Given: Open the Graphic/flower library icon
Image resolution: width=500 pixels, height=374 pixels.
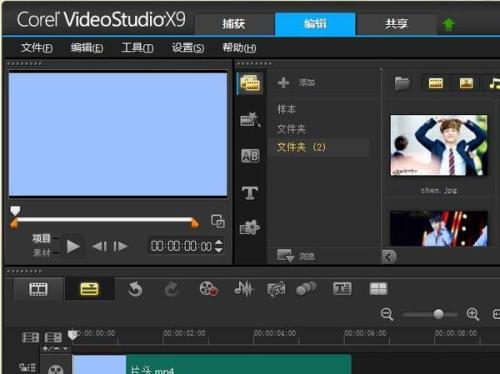Looking at the screenshot, I should (250, 228).
